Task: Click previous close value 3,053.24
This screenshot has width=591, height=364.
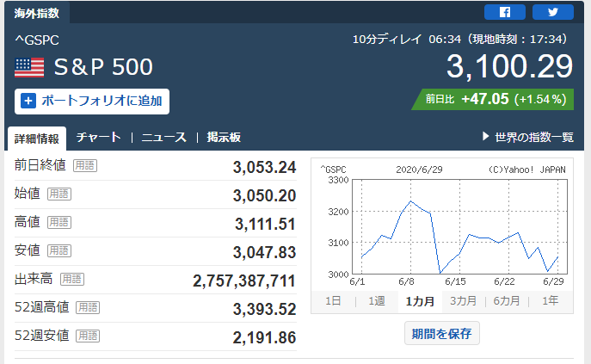Action: pos(265,168)
